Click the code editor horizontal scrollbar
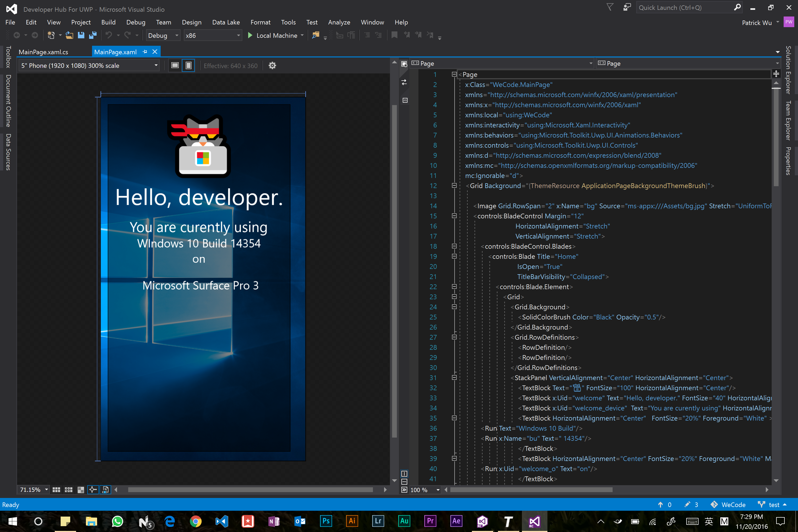This screenshot has width=798, height=532. (x=531, y=490)
